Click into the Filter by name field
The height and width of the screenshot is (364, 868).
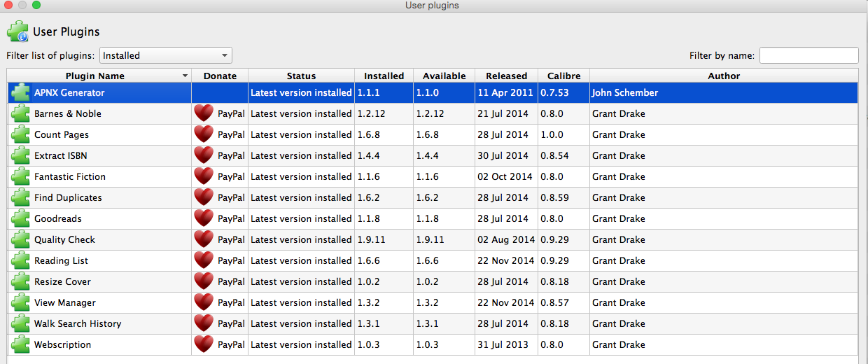(x=809, y=55)
